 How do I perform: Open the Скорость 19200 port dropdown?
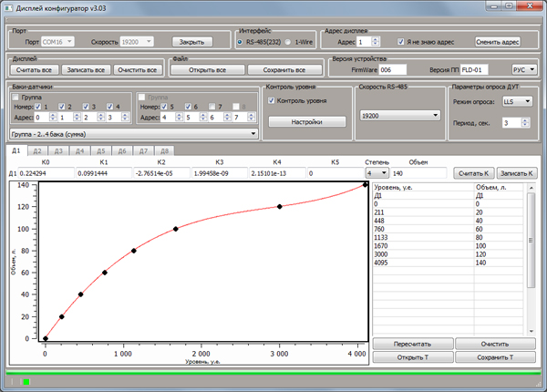137,42
